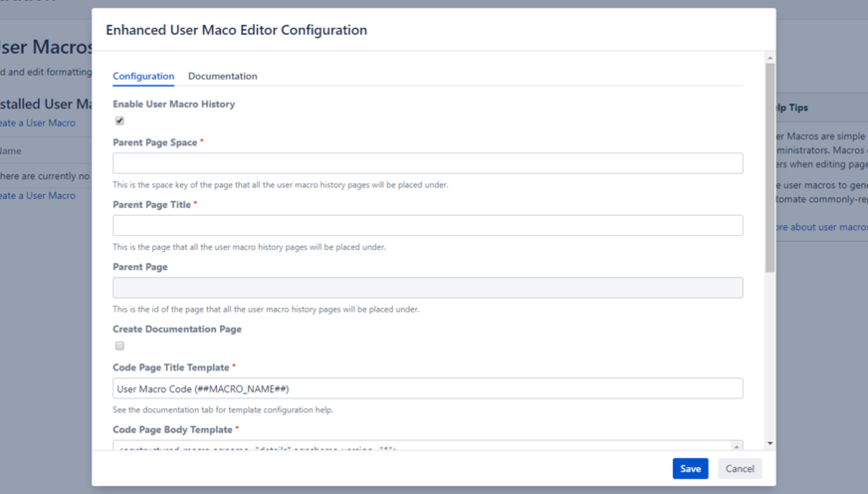The width and height of the screenshot is (868, 494).
Task: Click the Enhanced User Maco Editor Configuration title
Action: (236, 31)
